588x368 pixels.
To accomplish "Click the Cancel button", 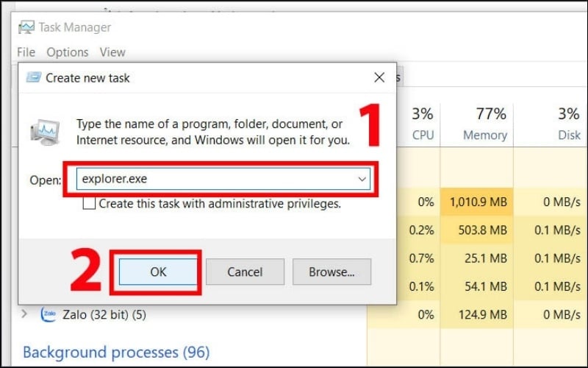I will [245, 272].
